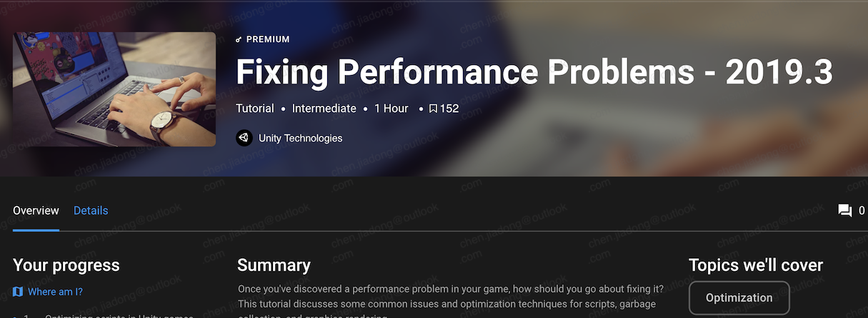Click the bookmark icon beside 152
The height and width of the screenshot is (318, 868).
[x=433, y=109]
